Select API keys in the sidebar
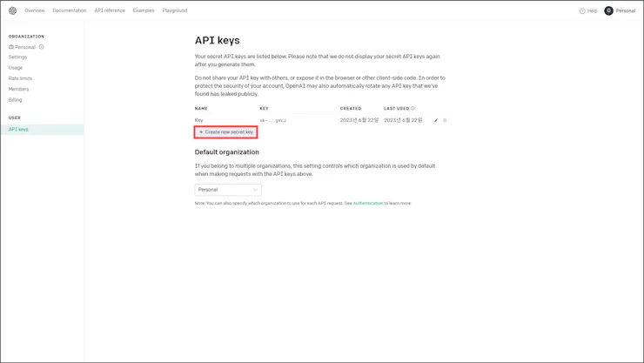This screenshot has height=363, width=644. 42,130
